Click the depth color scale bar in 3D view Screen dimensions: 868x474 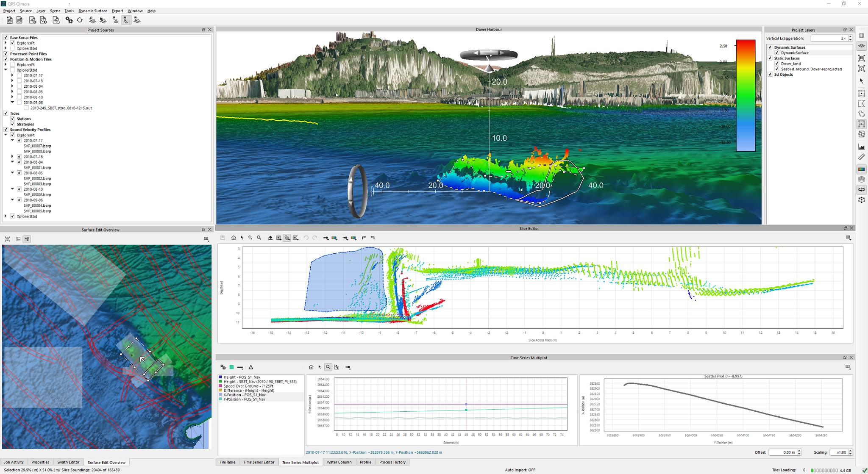pyautogui.click(x=746, y=95)
